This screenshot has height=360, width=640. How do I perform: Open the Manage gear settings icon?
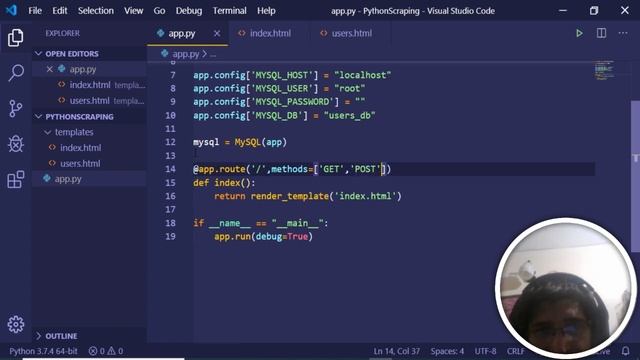tap(16, 324)
